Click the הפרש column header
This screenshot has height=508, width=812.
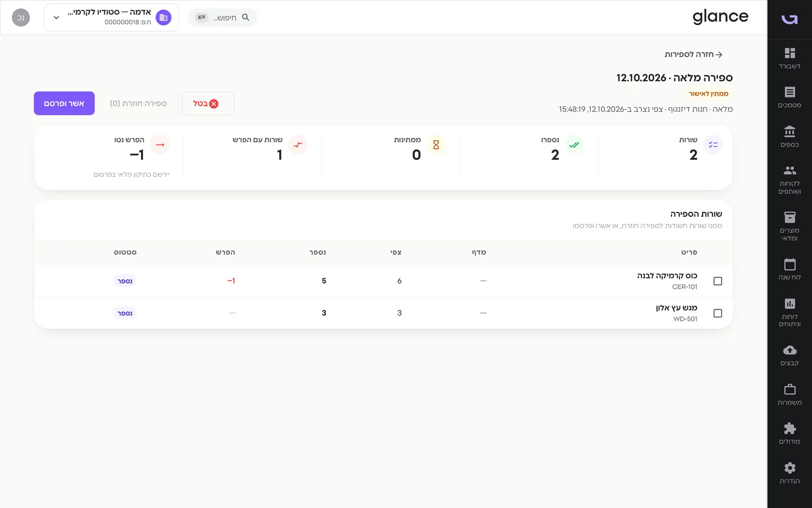225,252
